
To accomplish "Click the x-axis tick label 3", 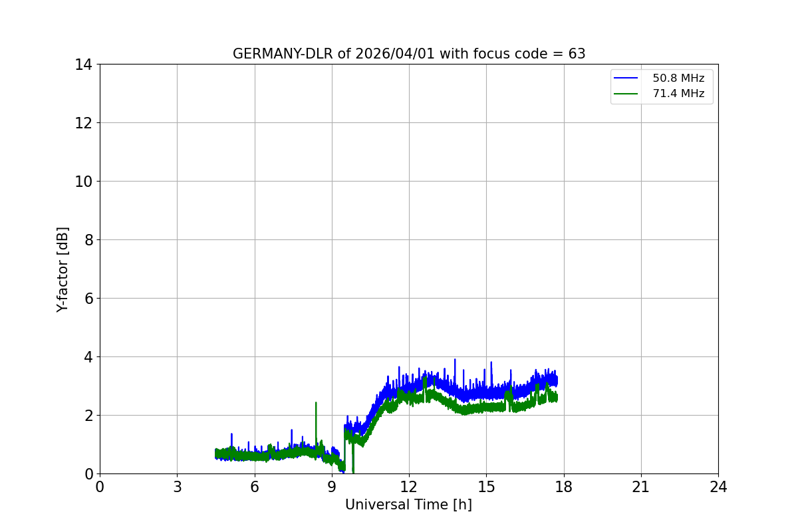I will click(x=177, y=487).
